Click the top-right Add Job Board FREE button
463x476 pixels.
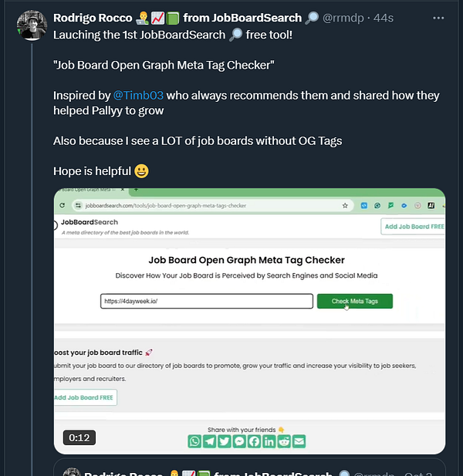(x=413, y=227)
